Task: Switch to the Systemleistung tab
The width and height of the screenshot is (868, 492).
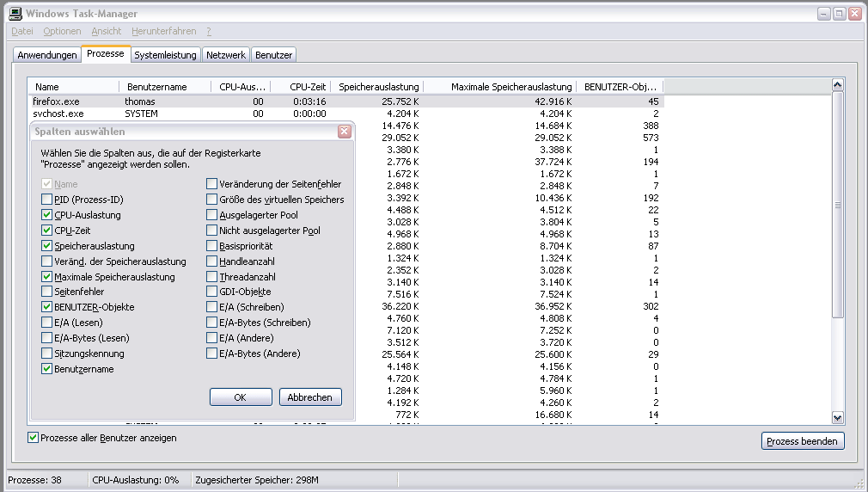Action: pos(166,55)
